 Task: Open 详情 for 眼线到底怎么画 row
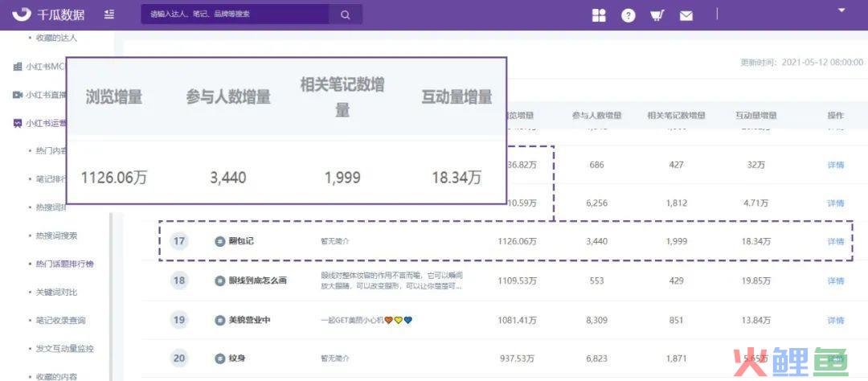click(835, 281)
